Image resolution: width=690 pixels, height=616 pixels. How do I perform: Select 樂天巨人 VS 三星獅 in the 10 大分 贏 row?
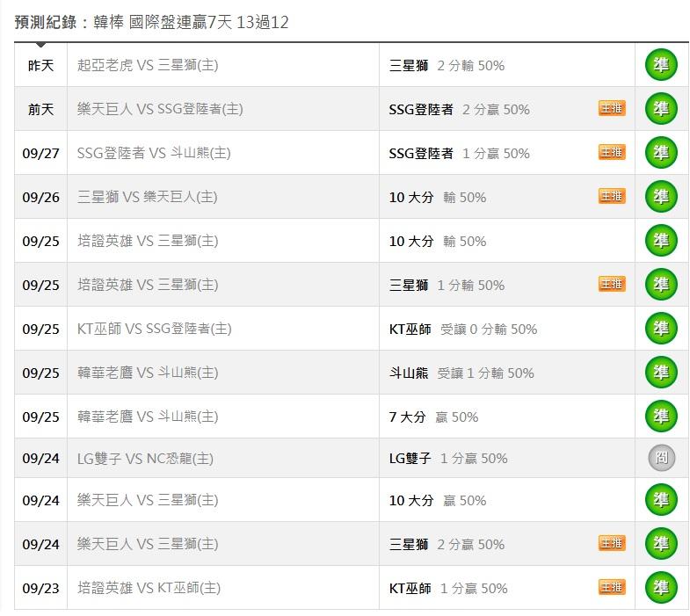coord(148,500)
